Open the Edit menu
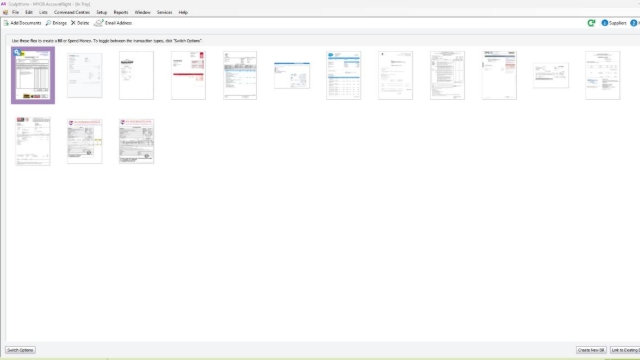 [x=29, y=13]
